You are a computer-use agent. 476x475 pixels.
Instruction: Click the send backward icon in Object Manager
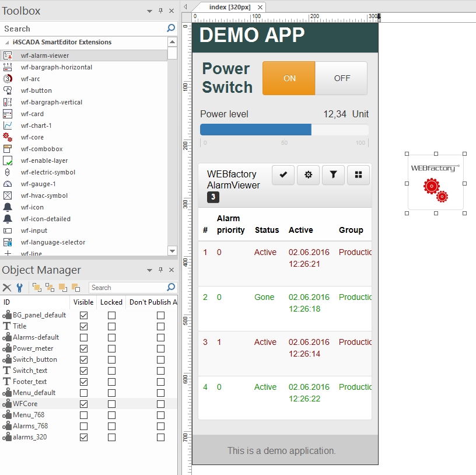pyautogui.click(x=63, y=287)
